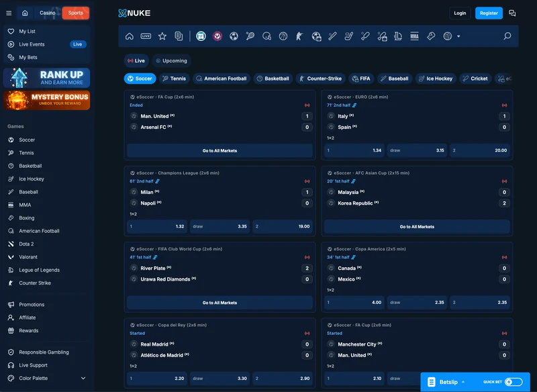
Task: Bet on draw at 3.35 for Milan vs Napoli
Action: [x=219, y=226]
